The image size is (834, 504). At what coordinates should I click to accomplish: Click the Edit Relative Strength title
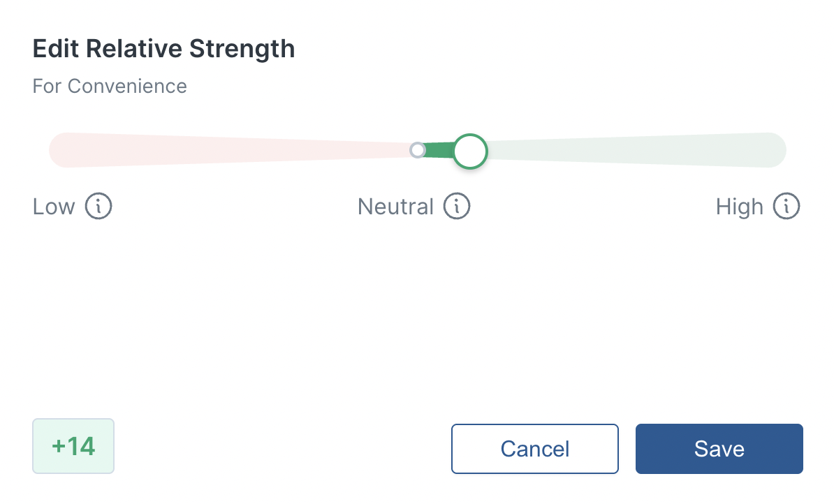163,48
